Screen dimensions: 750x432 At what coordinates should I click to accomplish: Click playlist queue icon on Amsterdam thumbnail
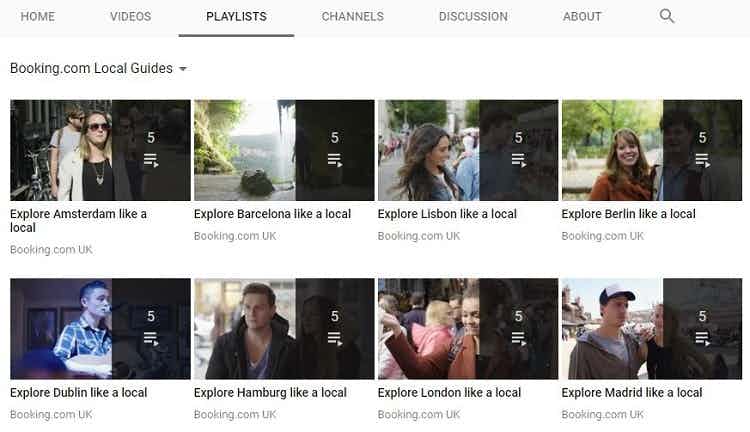[x=150, y=160]
